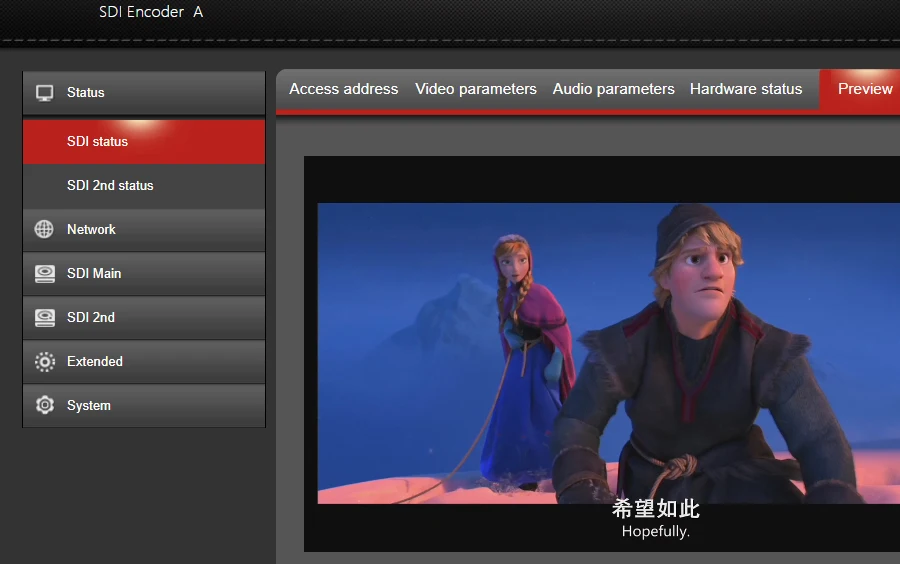Open the SDI 2nd section

144,317
